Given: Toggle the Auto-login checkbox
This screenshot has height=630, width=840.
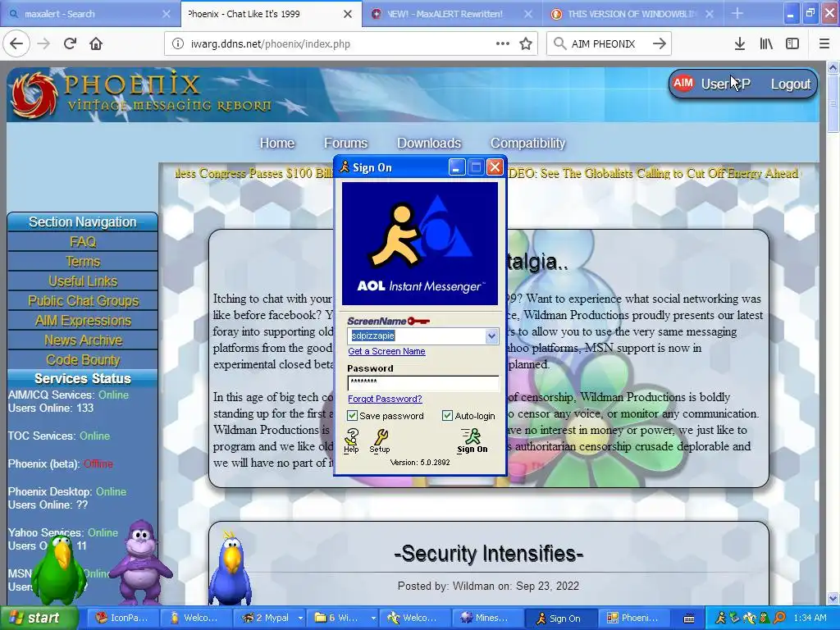Looking at the screenshot, I should click(447, 416).
